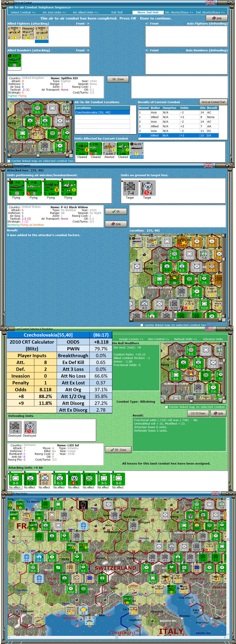The width and height of the screenshot is (236, 644).
Task: Click the P-61 Black Widow bomber counter
Action: pos(15,61)
